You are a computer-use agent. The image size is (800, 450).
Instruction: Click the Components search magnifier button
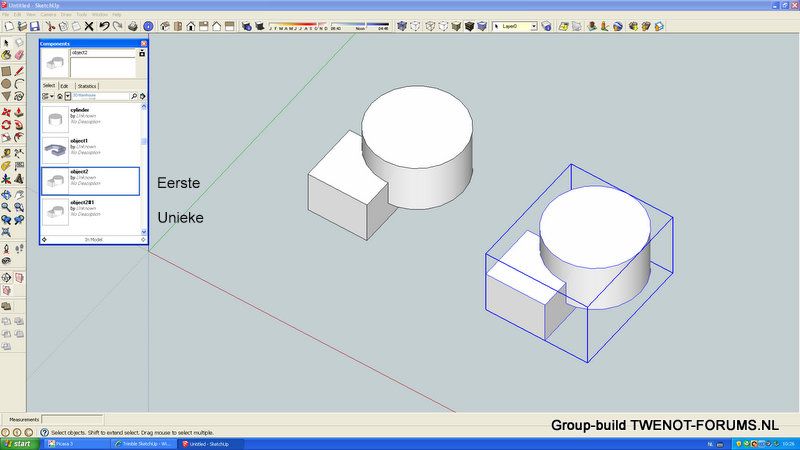(x=134, y=96)
